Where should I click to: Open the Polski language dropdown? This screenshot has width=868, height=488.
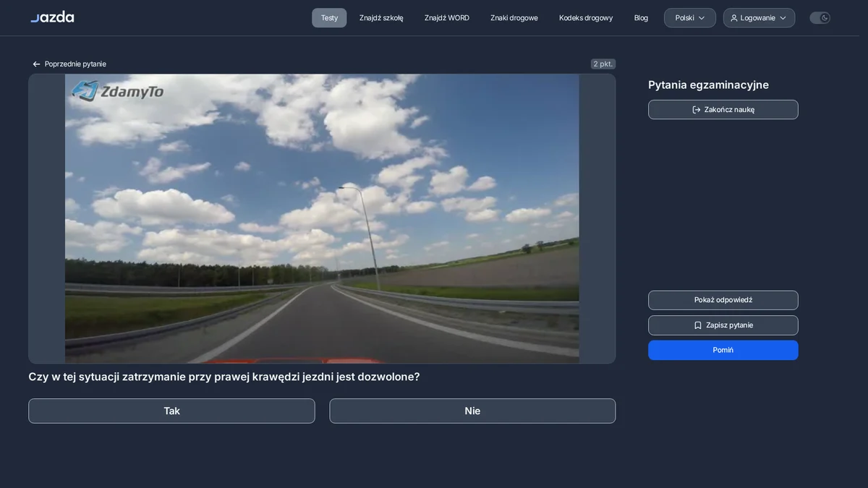(x=690, y=18)
